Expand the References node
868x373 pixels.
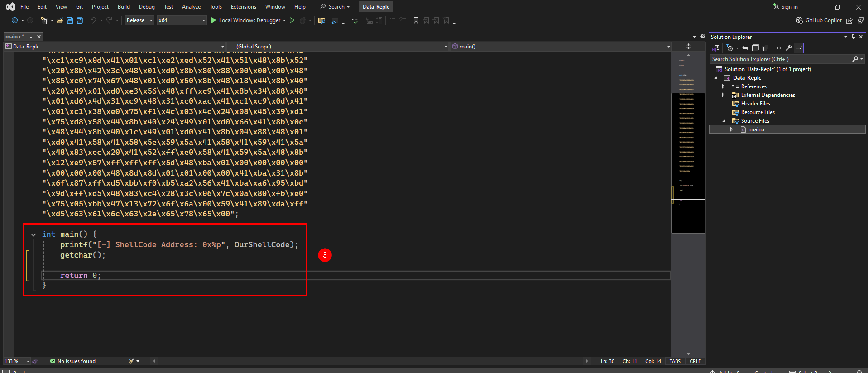(723, 86)
